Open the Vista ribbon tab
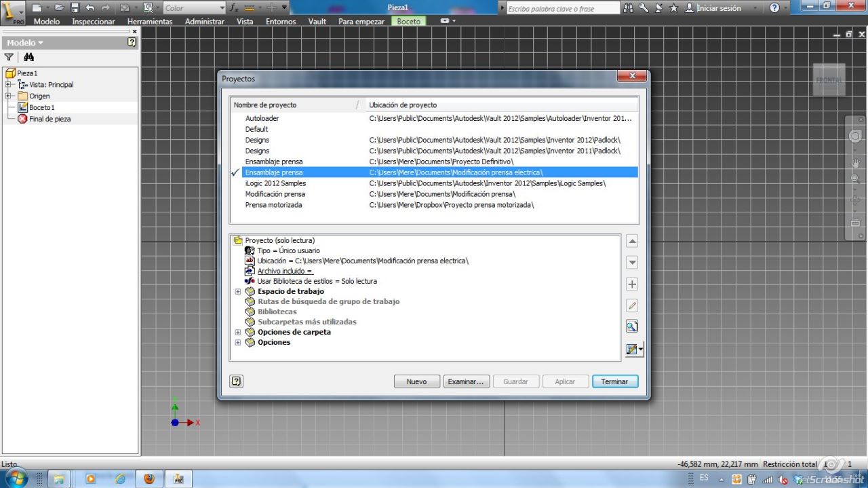868x488 pixels. point(245,21)
